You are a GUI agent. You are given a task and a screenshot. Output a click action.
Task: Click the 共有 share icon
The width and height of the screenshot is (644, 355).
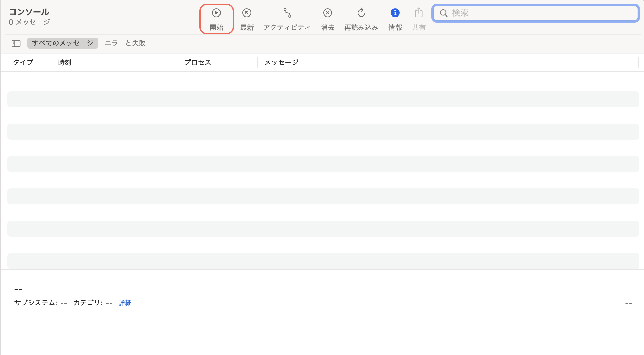418,19
